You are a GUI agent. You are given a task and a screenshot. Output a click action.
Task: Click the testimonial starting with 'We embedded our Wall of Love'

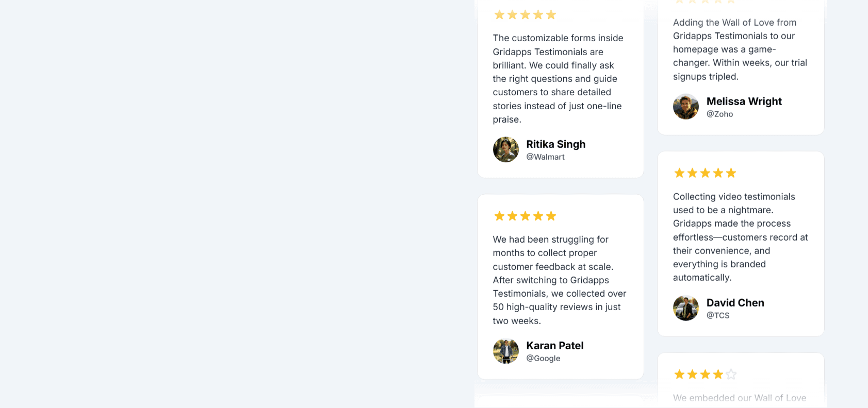[740, 398]
